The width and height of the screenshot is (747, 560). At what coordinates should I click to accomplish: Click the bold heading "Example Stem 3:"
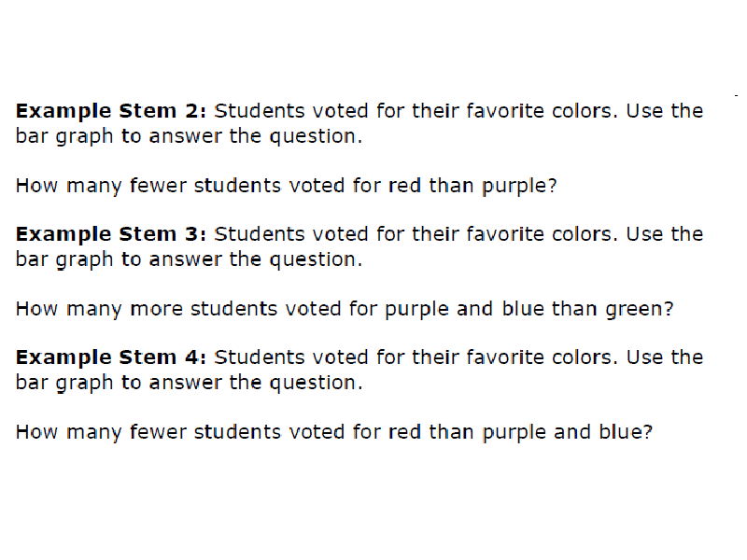[x=111, y=235]
